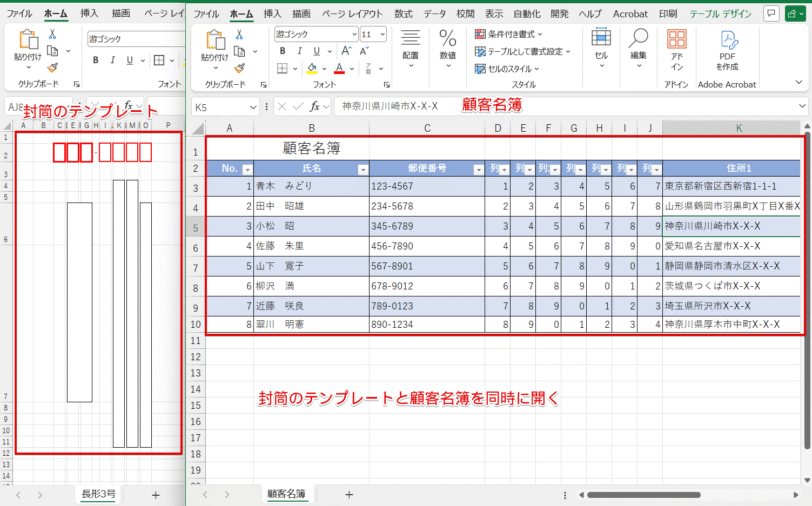Select column K header
812x506 pixels.
click(x=731, y=128)
